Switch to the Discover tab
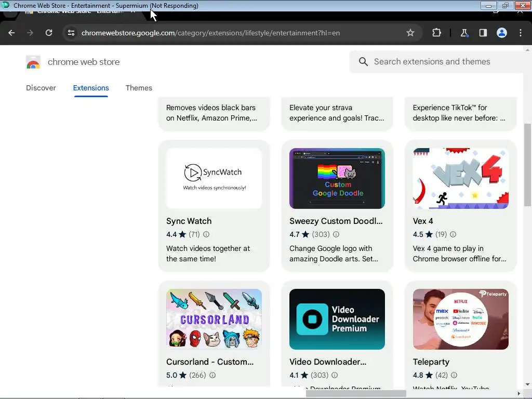532x399 pixels. tap(41, 88)
